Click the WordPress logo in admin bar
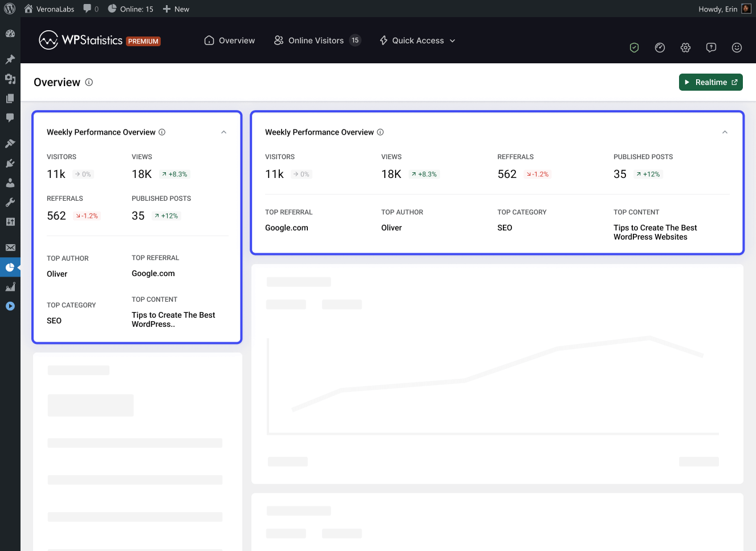The image size is (756, 551). [10, 9]
